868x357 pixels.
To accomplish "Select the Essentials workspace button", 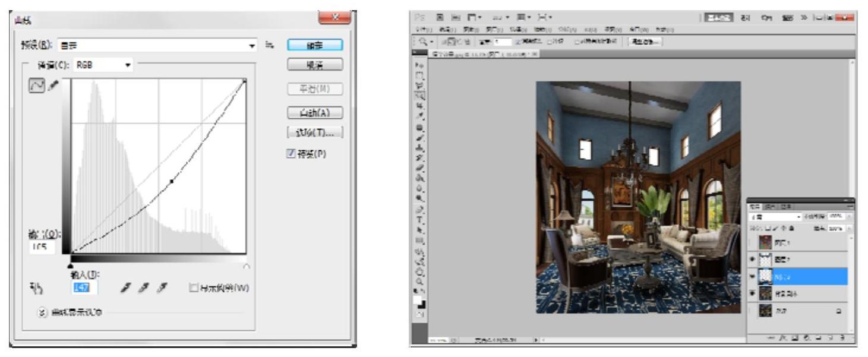I will point(718,17).
